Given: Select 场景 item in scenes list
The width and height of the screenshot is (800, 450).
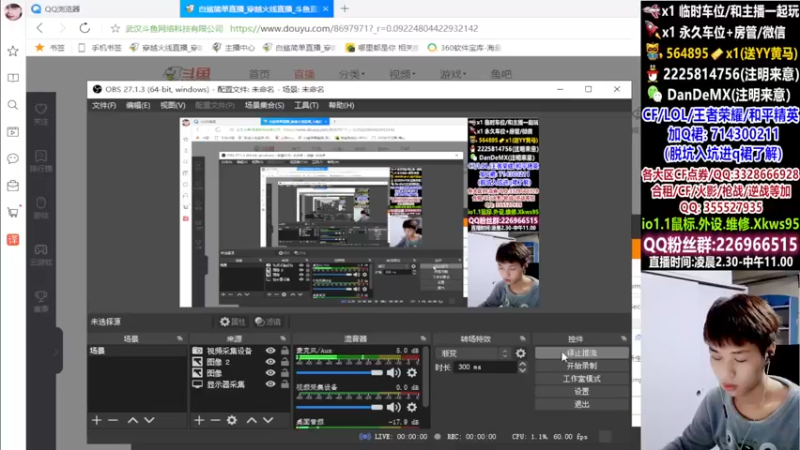Looking at the screenshot, I should [138, 351].
